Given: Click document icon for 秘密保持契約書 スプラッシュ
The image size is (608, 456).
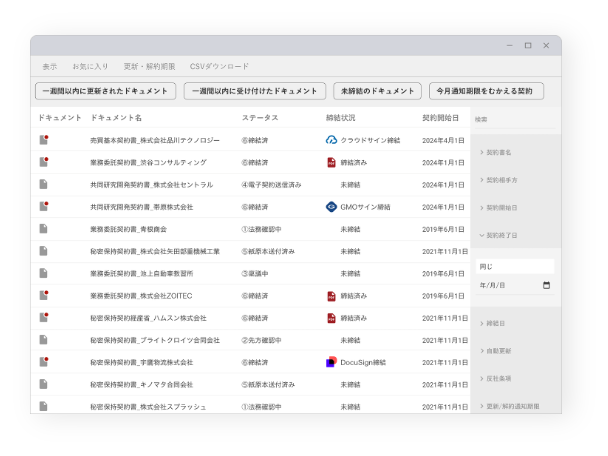Looking at the screenshot, I should tap(44, 407).
